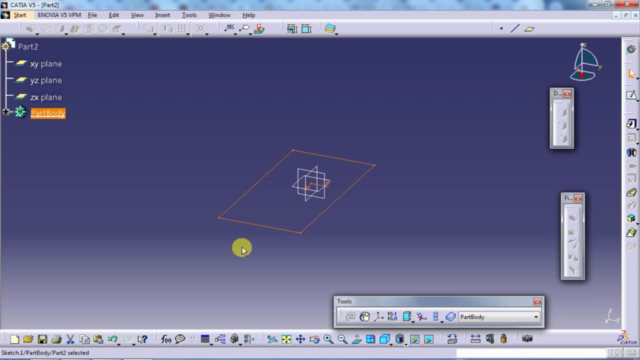Image resolution: width=640 pixels, height=360 pixels.
Task: Select the Plane tool in top toolbar
Action: (529, 29)
